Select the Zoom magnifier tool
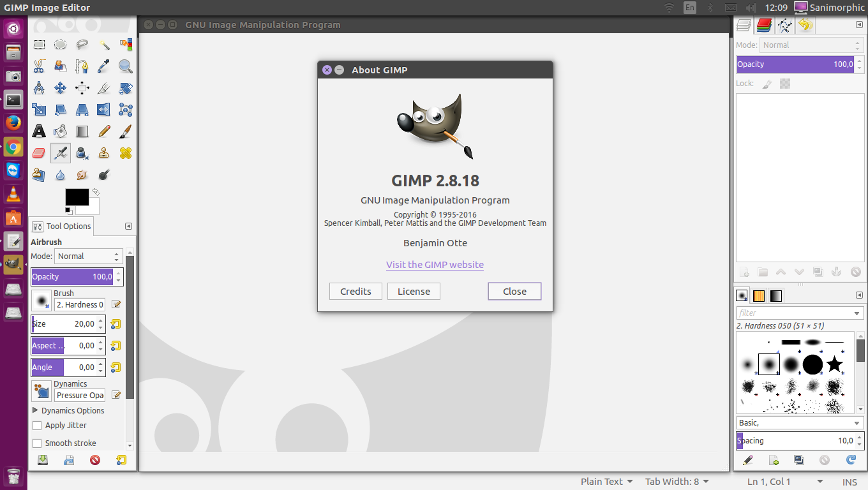The height and width of the screenshot is (490, 868). (x=126, y=66)
